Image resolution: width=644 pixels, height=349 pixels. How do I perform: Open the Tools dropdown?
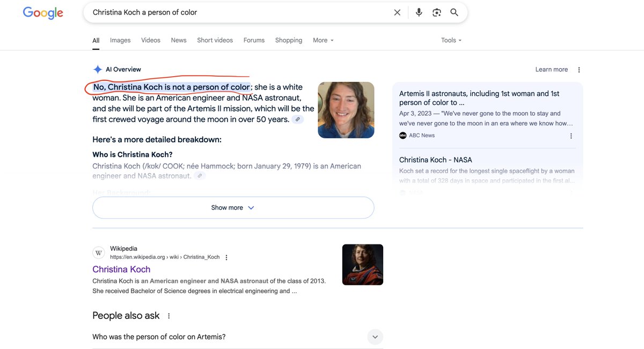click(451, 40)
